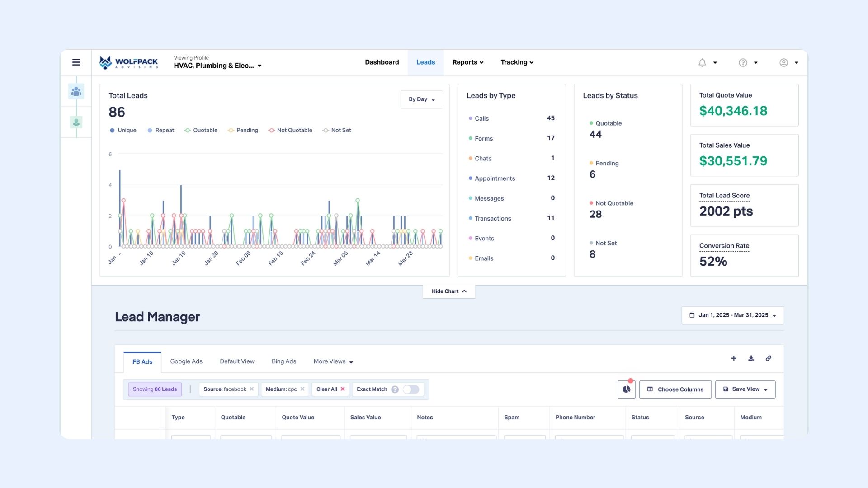
Task: Collapse the chart with Hide Chart
Action: click(x=448, y=291)
